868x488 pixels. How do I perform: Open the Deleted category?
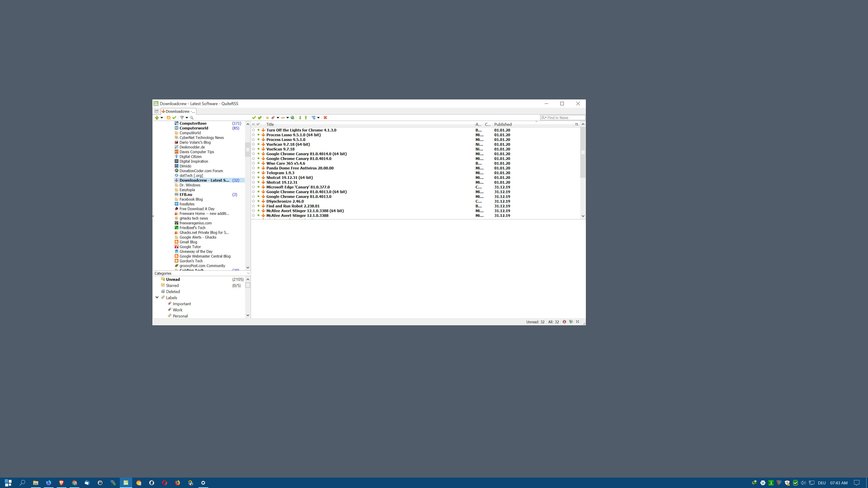pos(173,292)
